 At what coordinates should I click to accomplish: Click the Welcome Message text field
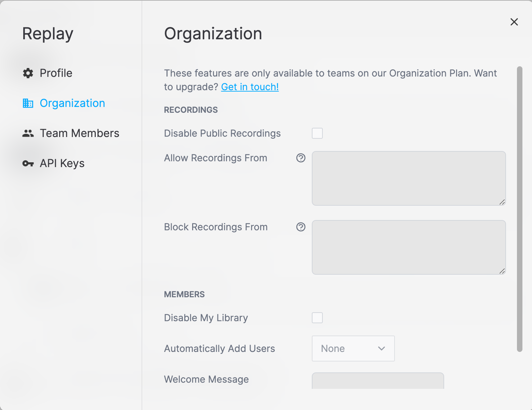click(378, 381)
